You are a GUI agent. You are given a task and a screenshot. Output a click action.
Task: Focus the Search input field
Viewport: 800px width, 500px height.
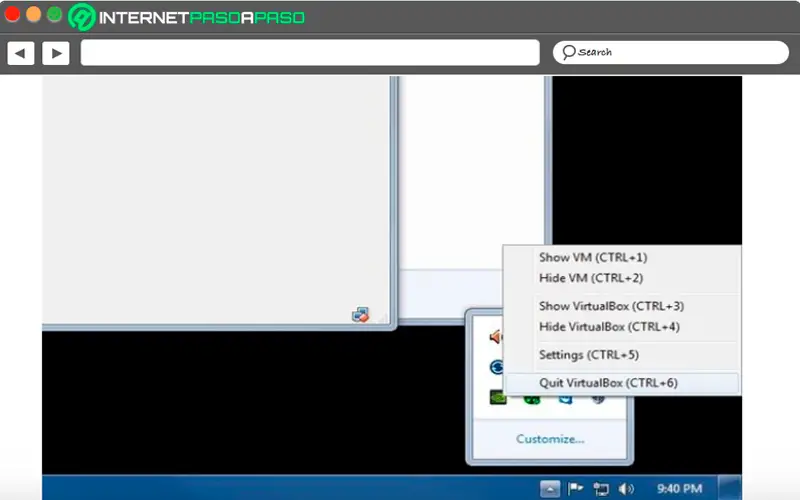671,53
